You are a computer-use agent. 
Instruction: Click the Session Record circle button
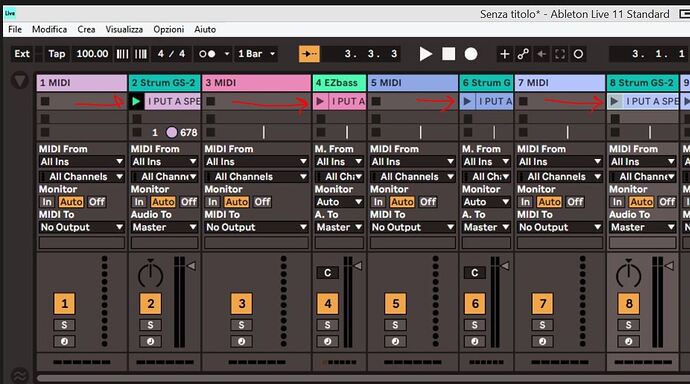pyautogui.click(x=578, y=54)
